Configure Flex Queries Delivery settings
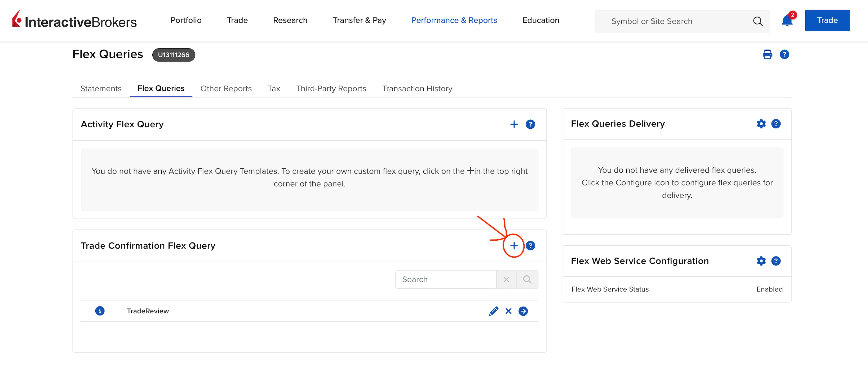The width and height of the screenshot is (868, 373). [x=761, y=124]
